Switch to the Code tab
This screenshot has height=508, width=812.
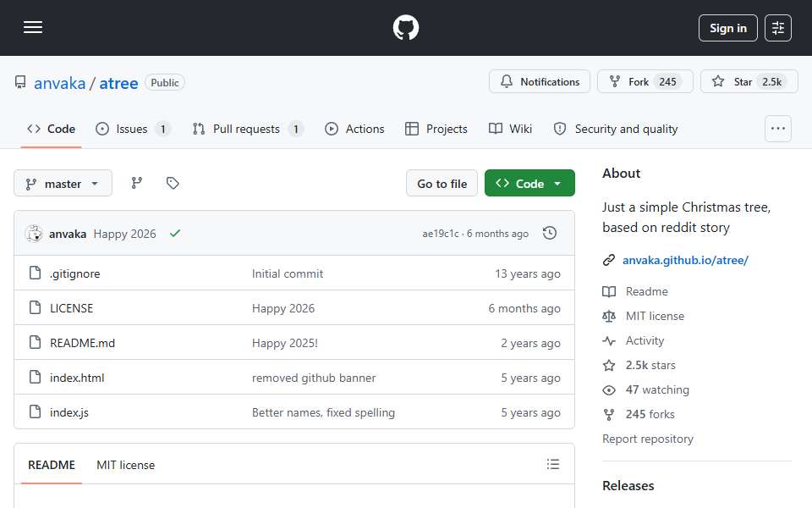tap(51, 129)
